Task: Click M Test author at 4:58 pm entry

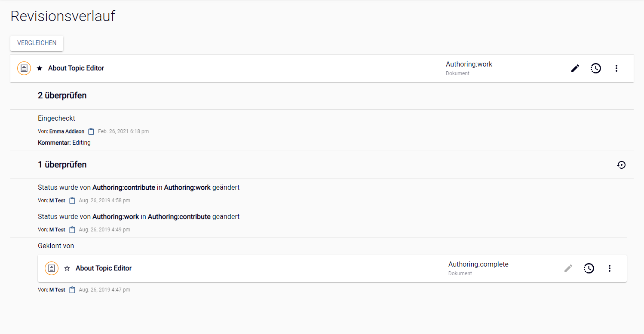Action: (x=57, y=200)
